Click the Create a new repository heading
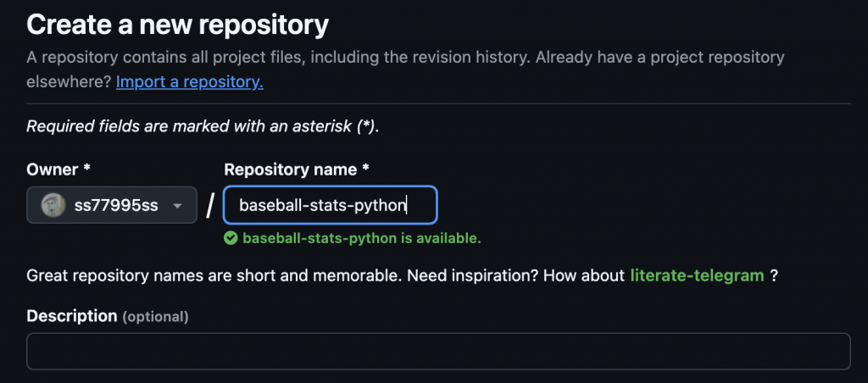The height and width of the screenshot is (383, 868). (x=177, y=25)
